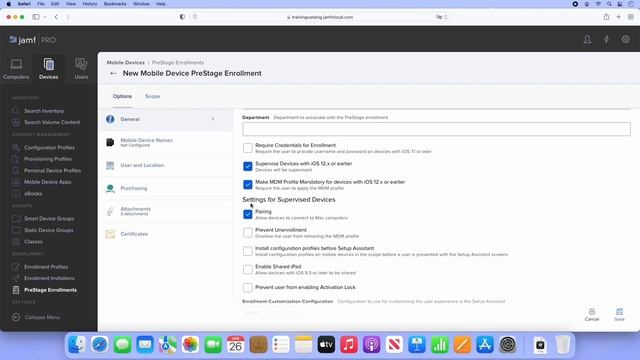The height and width of the screenshot is (360, 640).
Task: Check Install configuration profiles before Setup Assistant
Action: coord(248,251)
